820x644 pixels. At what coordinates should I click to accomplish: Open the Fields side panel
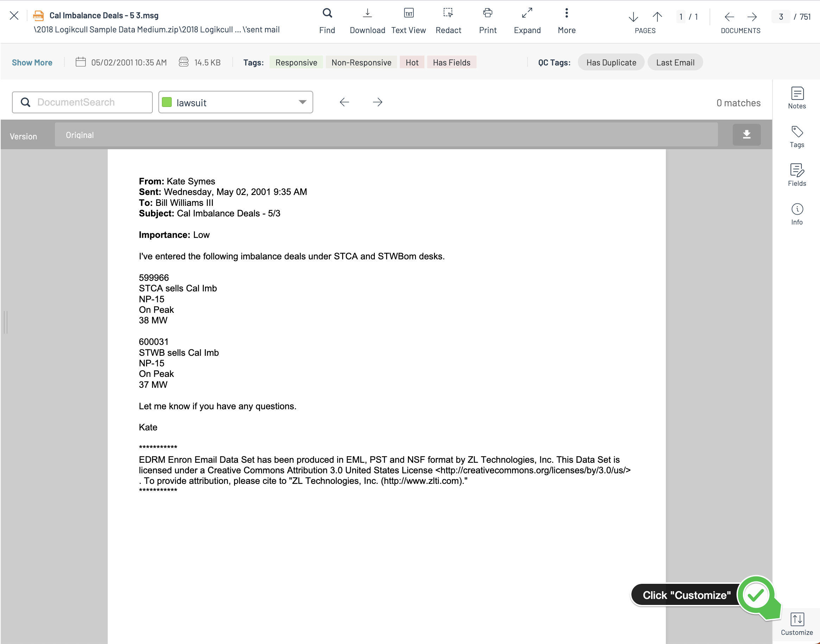click(x=797, y=175)
